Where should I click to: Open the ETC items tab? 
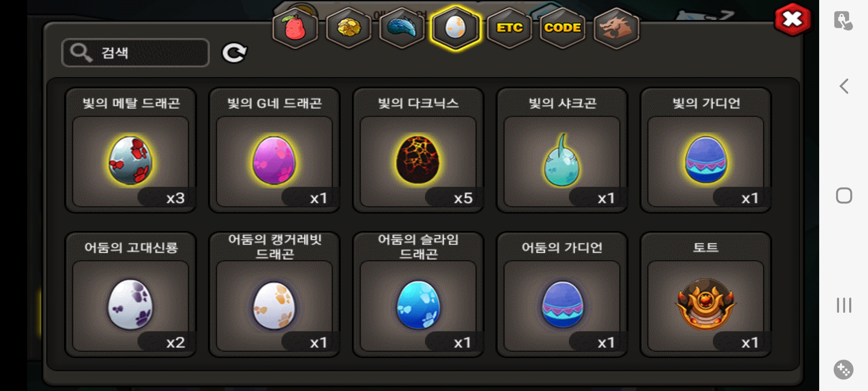(x=509, y=28)
